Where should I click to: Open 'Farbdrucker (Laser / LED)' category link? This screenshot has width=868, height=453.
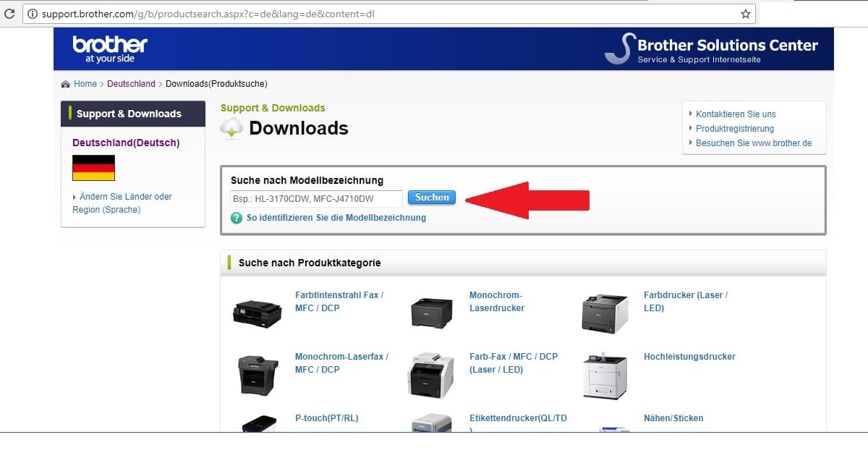686,302
